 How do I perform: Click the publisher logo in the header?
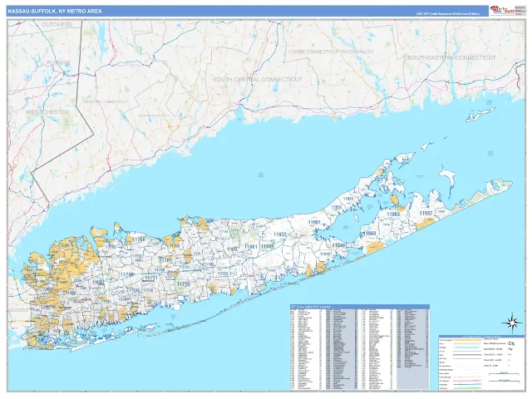tap(501, 11)
